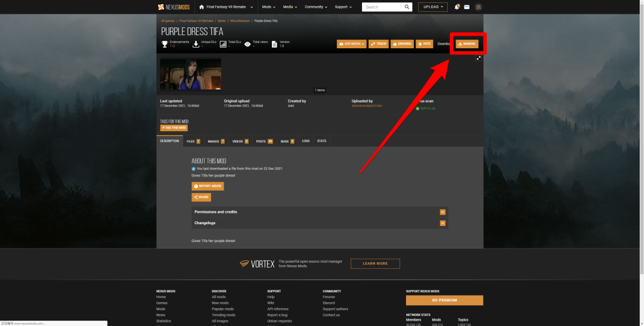644x326 pixels.
Task: Expand the Changelogs section
Action: [442, 223]
